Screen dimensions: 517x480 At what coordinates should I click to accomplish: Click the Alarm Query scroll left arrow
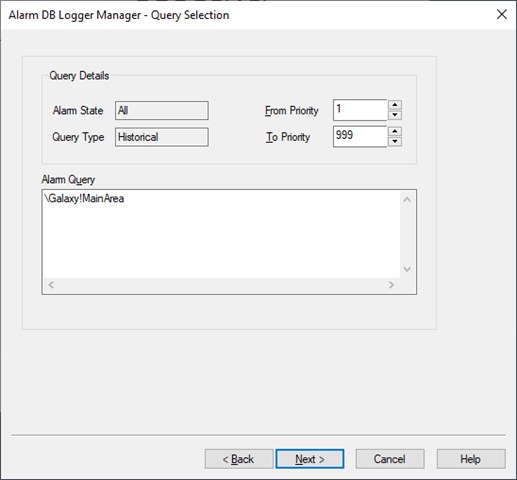(51, 285)
